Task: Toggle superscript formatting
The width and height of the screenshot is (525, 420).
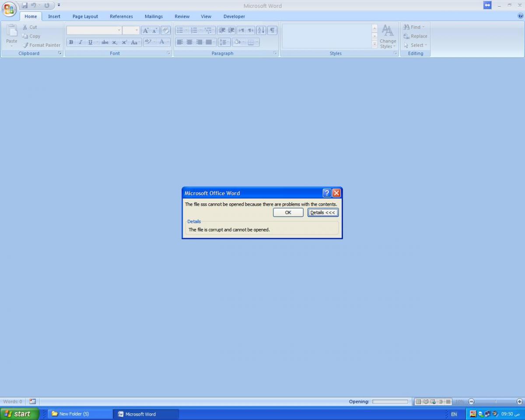Action: (x=124, y=42)
